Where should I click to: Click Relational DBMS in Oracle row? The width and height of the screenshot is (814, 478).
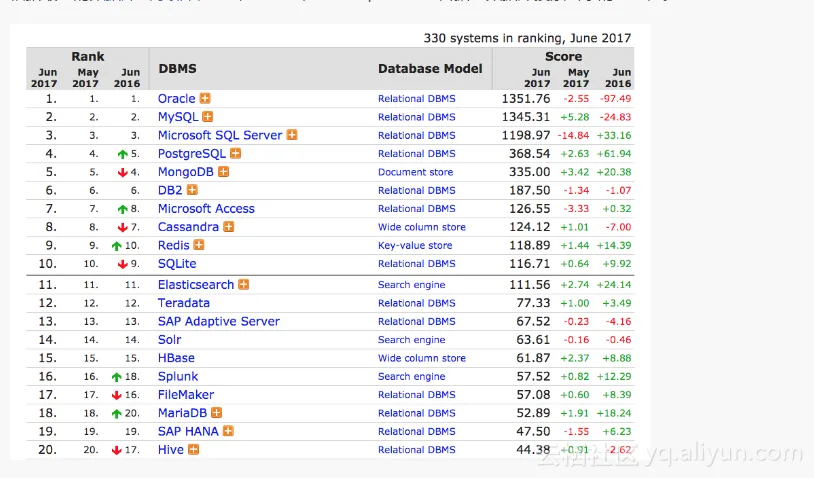(416, 99)
